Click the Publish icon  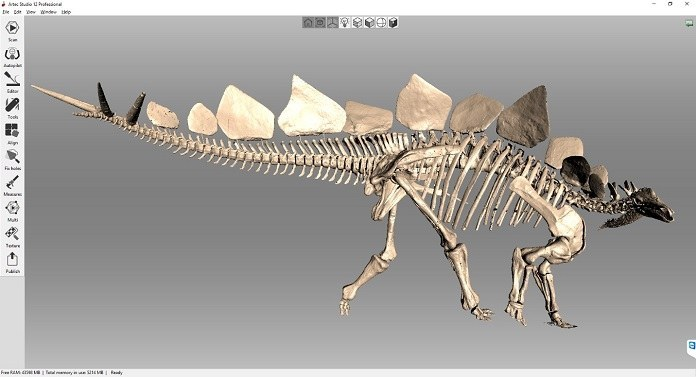pyautogui.click(x=12, y=263)
